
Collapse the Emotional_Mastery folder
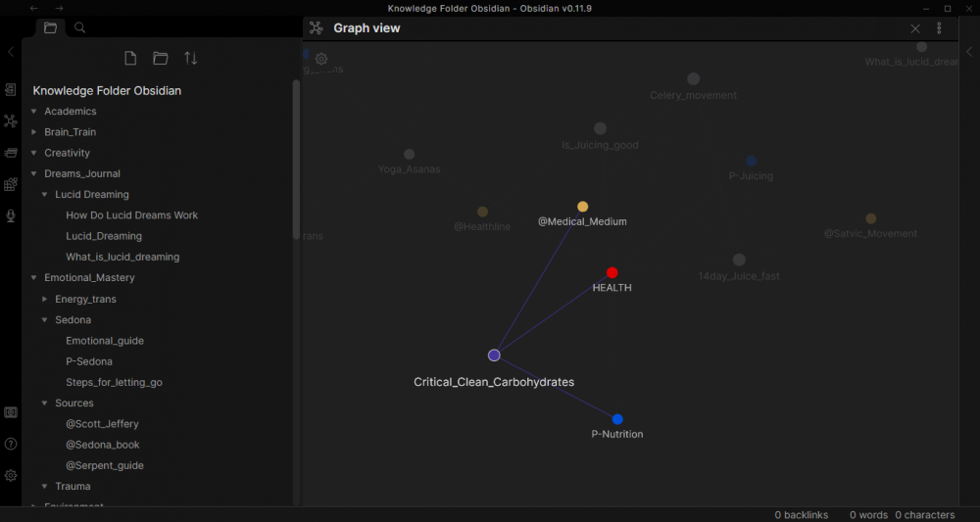click(x=33, y=278)
